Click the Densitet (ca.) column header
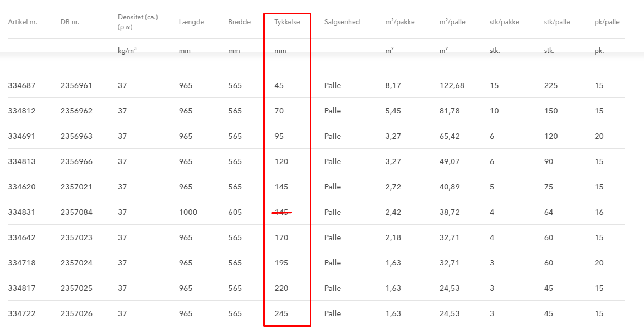The width and height of the screenshot is (644, 336). (x=138, y=17)
